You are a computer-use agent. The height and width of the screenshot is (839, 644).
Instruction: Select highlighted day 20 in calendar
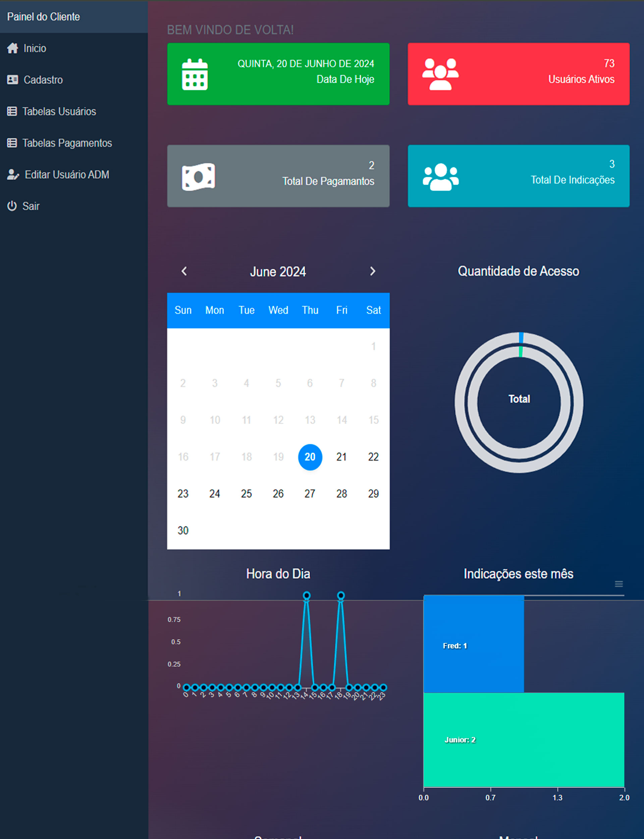point(310,457)
